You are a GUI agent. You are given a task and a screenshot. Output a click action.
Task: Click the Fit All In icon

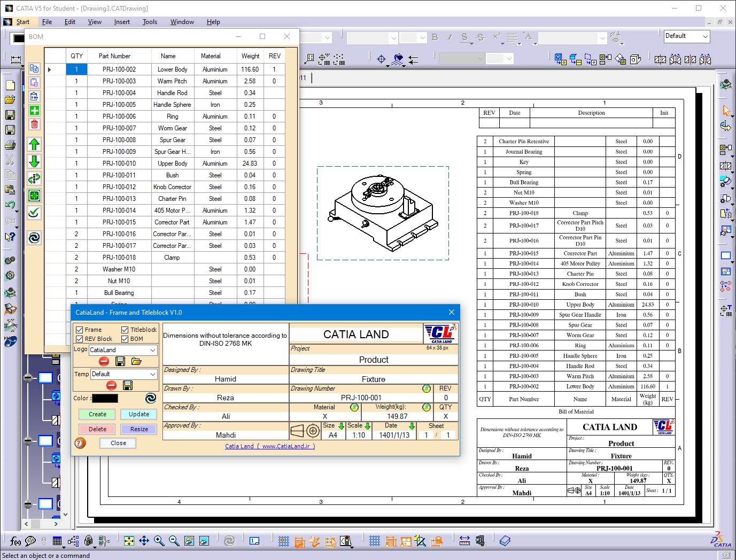tap(129, 541)
